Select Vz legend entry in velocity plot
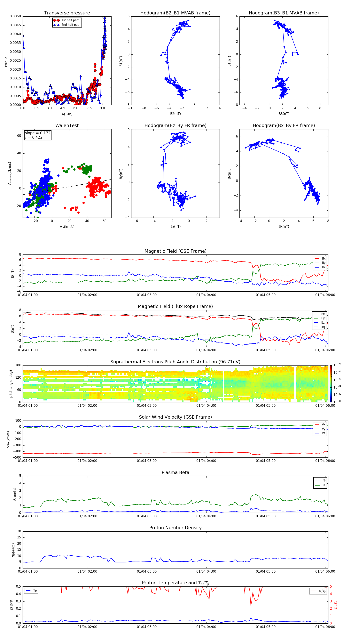Viewport: 351px width, 644px height. point(320,433)
